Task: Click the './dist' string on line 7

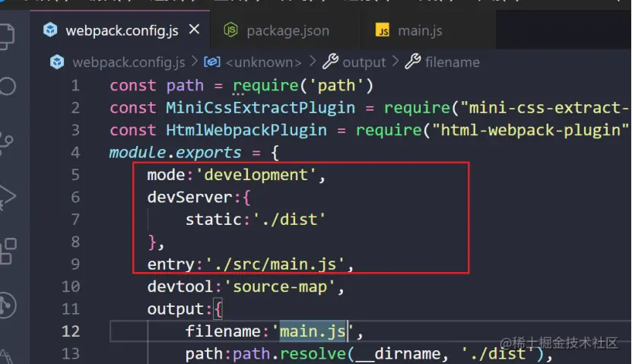Action: point(289,220)
